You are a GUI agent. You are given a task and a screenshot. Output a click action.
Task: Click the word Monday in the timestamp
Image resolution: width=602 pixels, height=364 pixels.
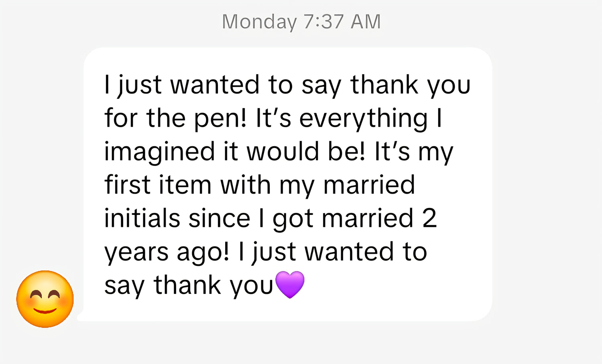[259, 22]
